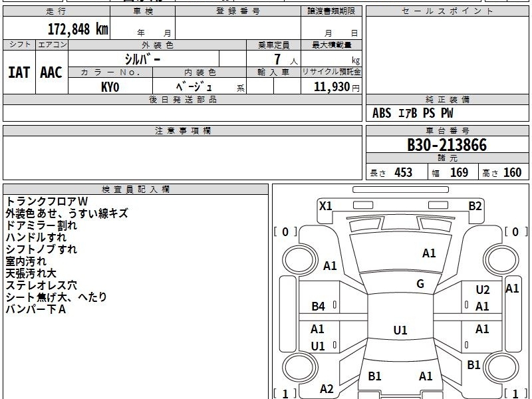Screen dimensions: 532x399
Task: Click the B4 damage mark on the diagram
Action: coord(319,307)
